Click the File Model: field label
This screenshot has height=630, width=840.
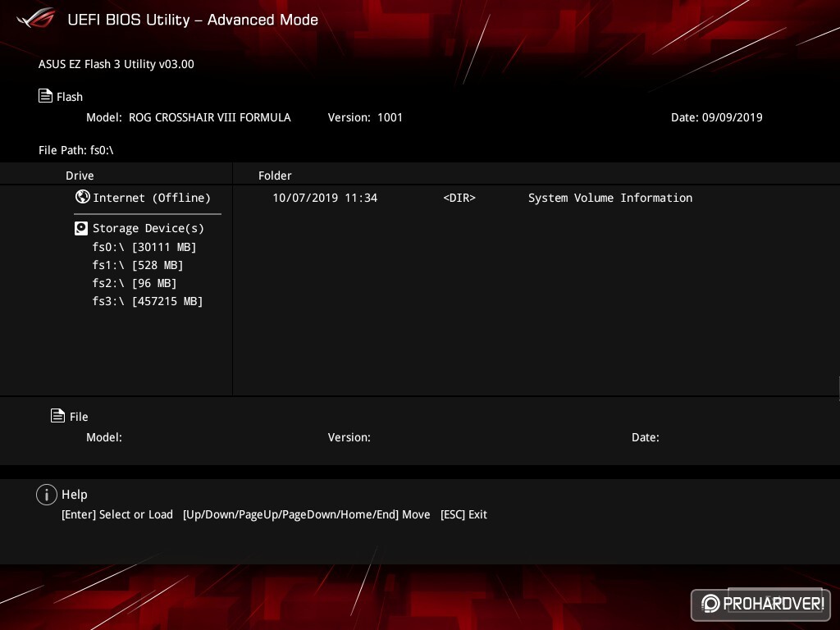104,437
